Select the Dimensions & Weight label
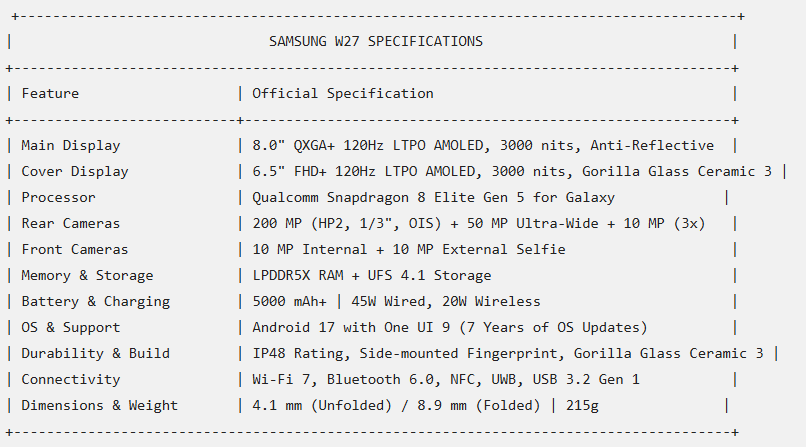 pyautogui.click(x=100, y=406)
